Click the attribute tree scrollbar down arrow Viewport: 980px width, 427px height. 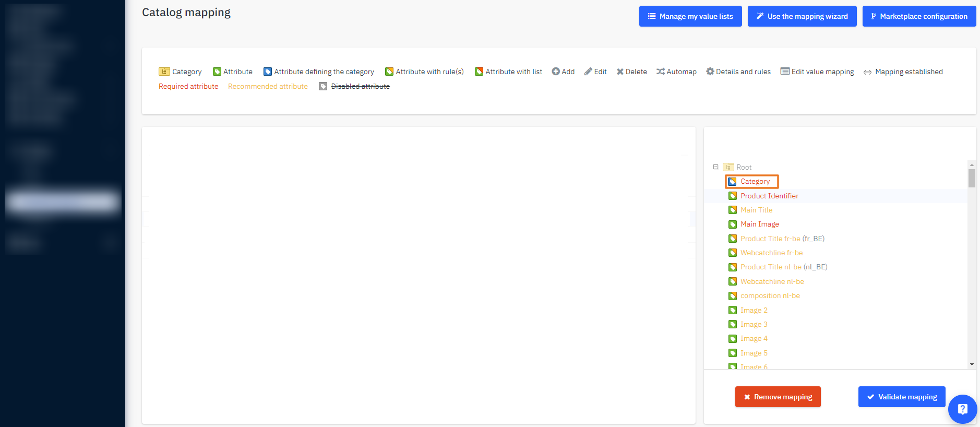[972, 364]
